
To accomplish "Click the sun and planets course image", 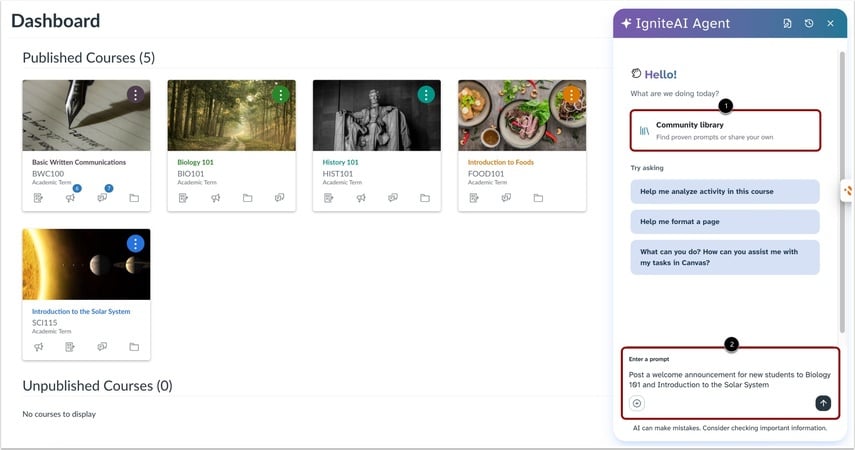I will click(86, 265).
